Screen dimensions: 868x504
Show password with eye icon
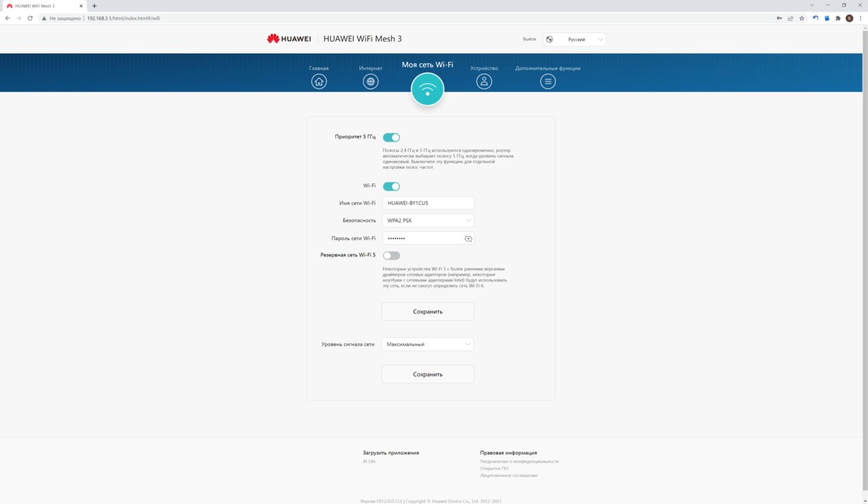[468, 239]
